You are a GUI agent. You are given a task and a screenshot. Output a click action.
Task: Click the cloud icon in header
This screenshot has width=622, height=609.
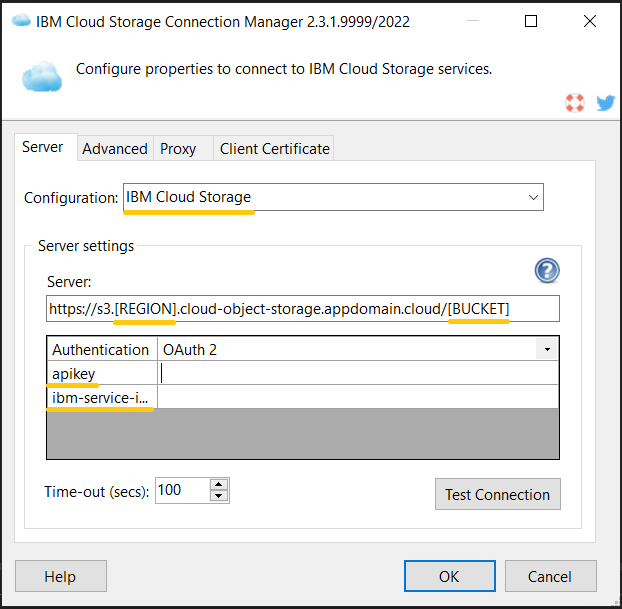point(42,76)
